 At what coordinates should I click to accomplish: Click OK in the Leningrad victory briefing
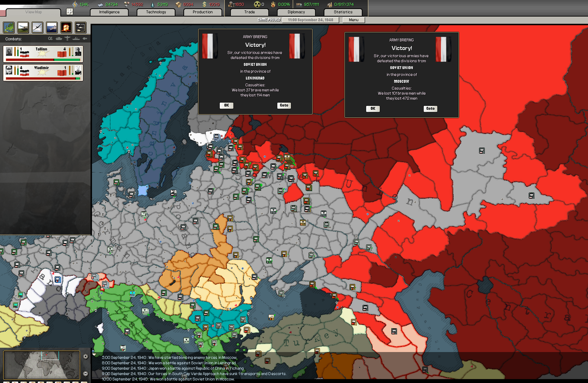point(226,105)
